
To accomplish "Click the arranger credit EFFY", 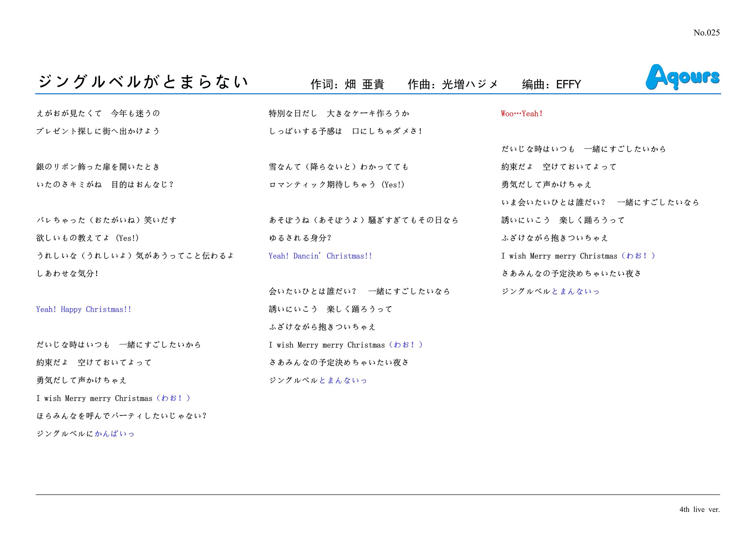I will [x=568, y=84].
